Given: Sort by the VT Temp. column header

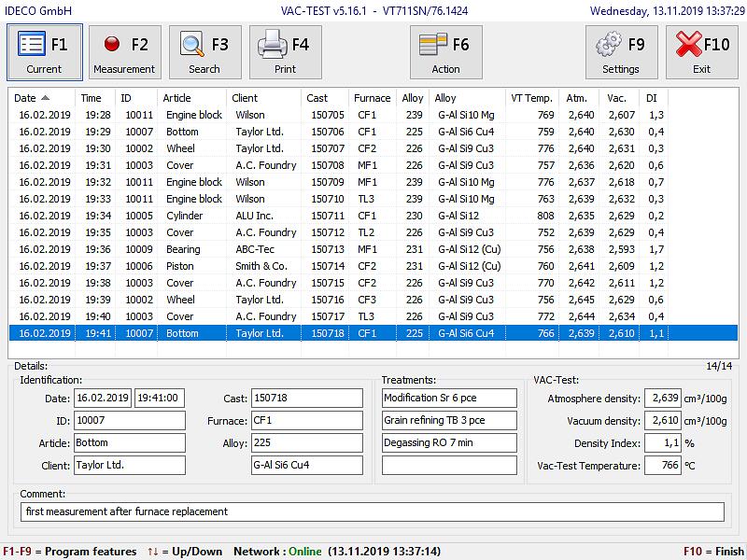Looking at the screenshot, I should tap(532, 98).
